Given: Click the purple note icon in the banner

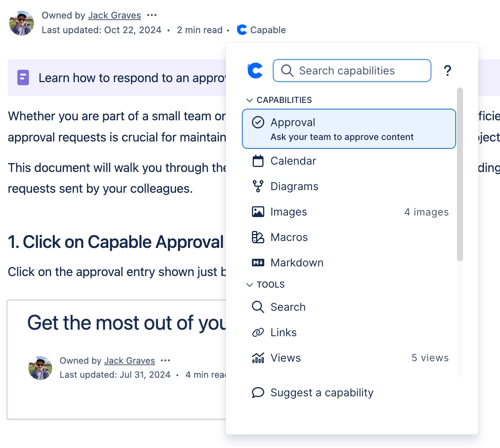Looking at the screenshot, I should point(23,77).
